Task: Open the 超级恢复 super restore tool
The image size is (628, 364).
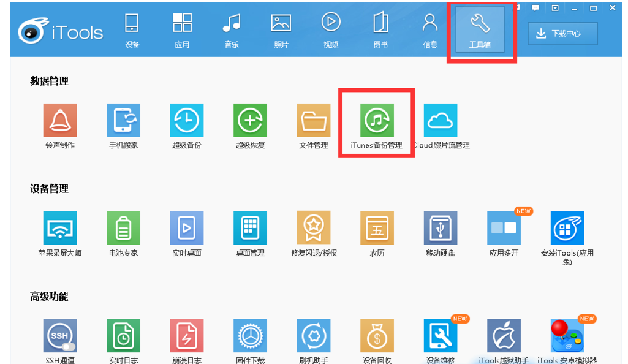Action: point(251,120)
